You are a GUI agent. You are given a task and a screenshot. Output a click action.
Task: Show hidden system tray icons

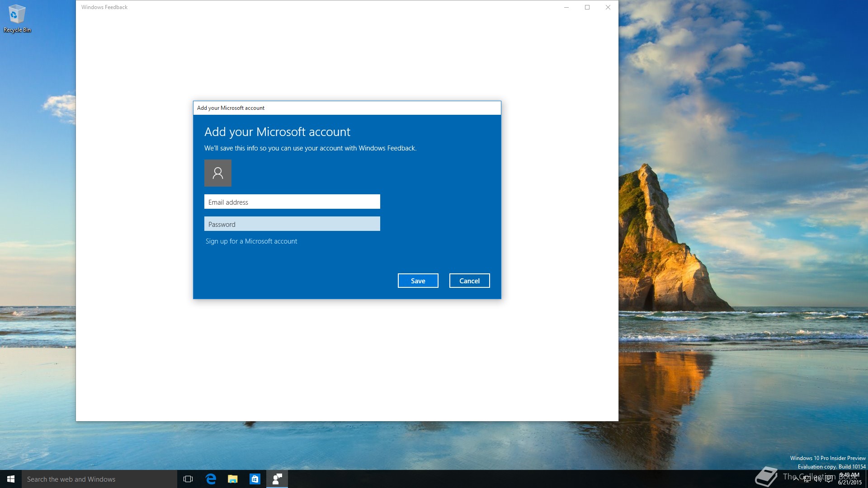click(x=796, y=479)
